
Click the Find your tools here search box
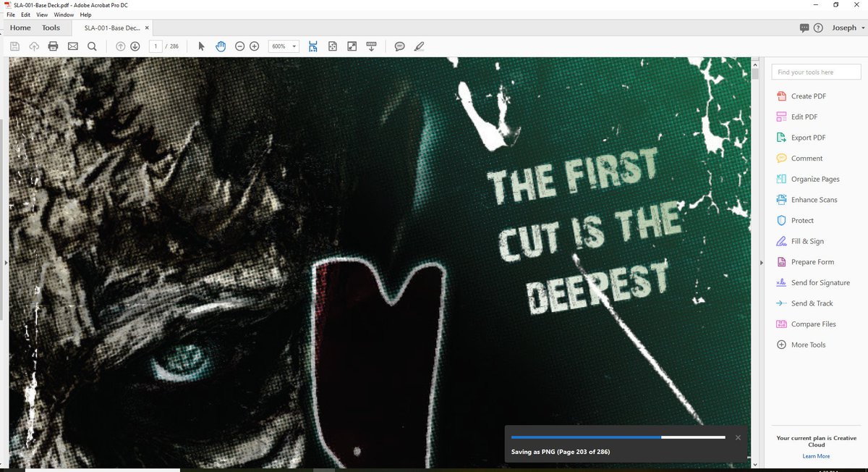click(x=816, y=72)
